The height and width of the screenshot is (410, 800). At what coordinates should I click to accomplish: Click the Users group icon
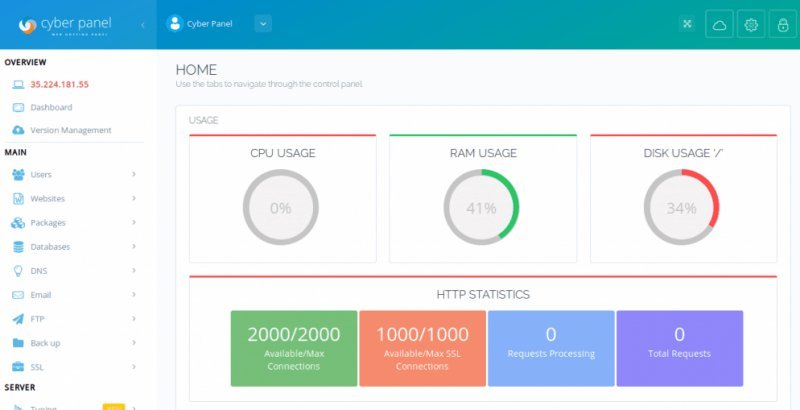[18, 174]
